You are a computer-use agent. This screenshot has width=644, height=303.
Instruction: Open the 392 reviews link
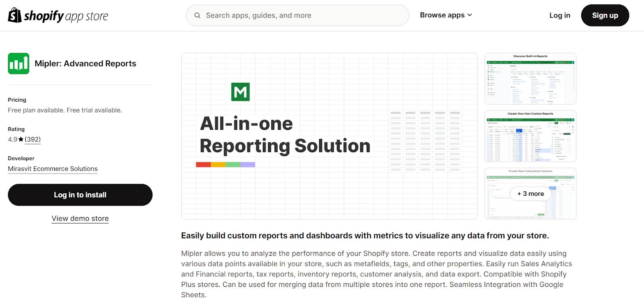[x=33, y=139]
